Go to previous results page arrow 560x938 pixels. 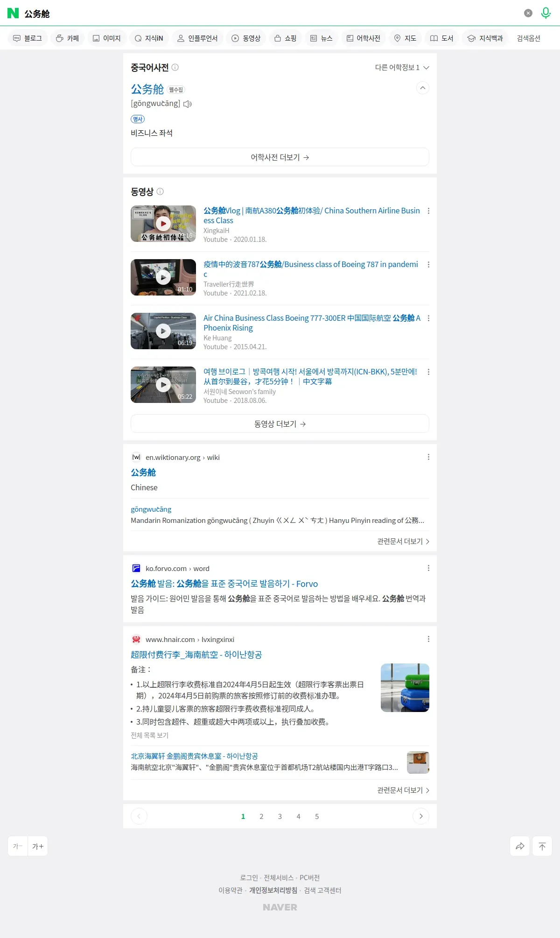coord(139,816)
